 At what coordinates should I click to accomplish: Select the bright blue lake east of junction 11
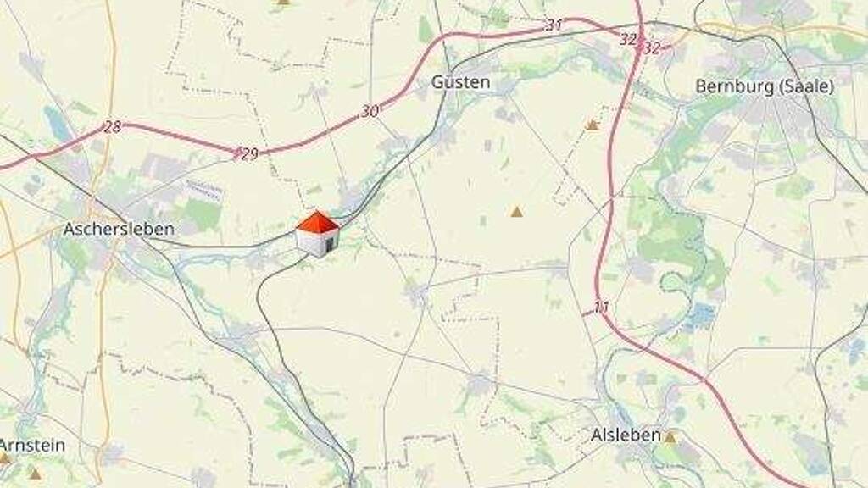pyautogui.click(x=699, y=317)
